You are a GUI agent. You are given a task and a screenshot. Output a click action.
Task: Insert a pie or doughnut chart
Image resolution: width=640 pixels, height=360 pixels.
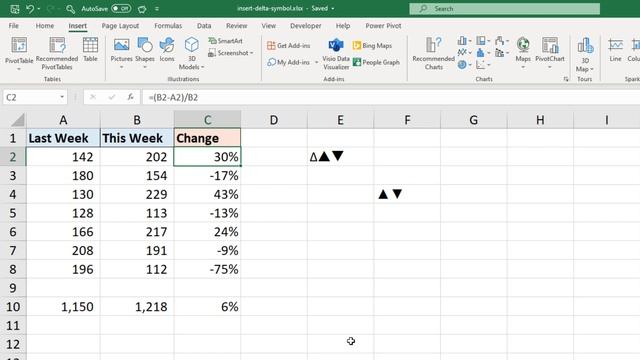point(464,64)
